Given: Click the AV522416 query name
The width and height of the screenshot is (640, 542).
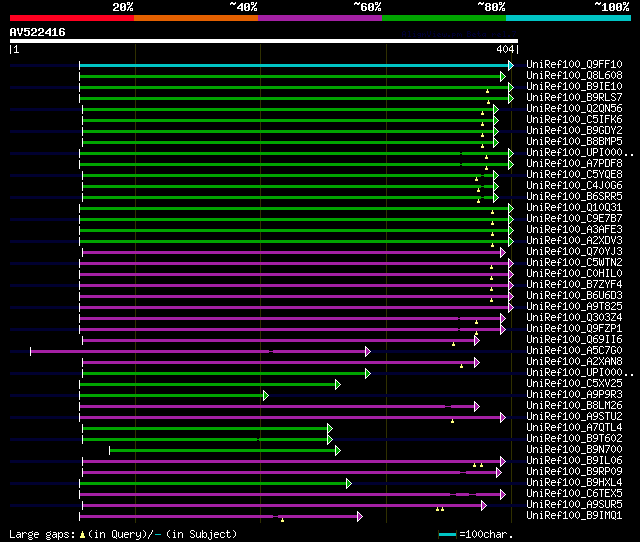Looking at the screenshot, I should click(38, 32).
